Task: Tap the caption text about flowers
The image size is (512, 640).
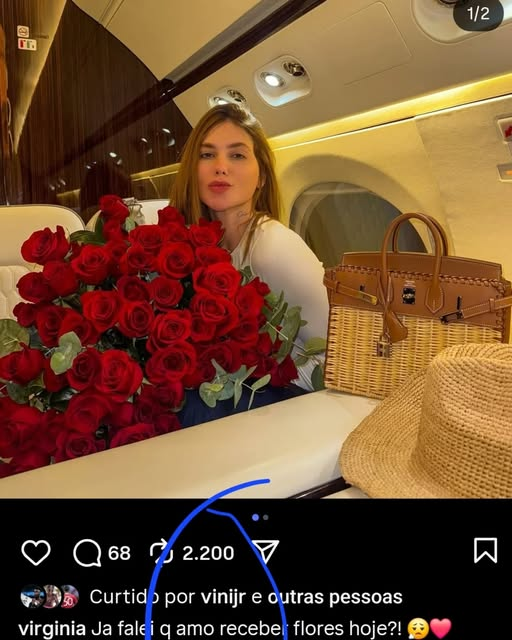Action: coord(246,629)
